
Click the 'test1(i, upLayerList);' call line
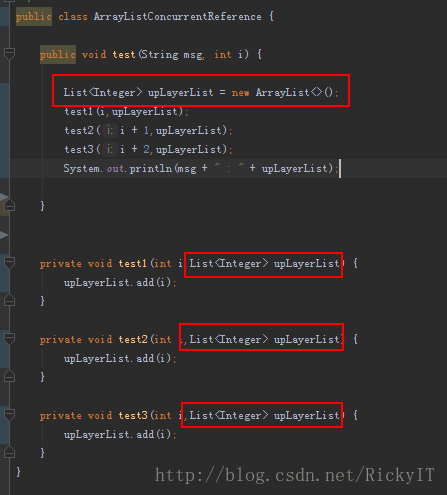(126, 111)
